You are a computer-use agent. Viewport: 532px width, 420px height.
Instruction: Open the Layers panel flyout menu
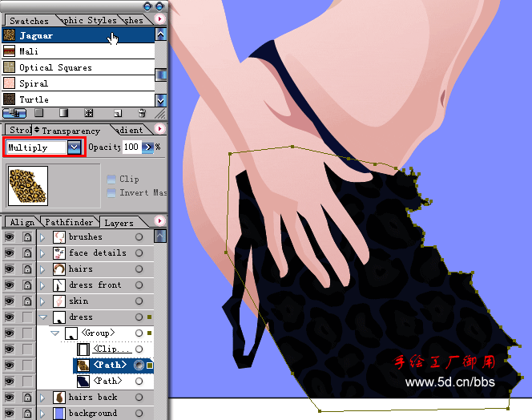point(160,221)
